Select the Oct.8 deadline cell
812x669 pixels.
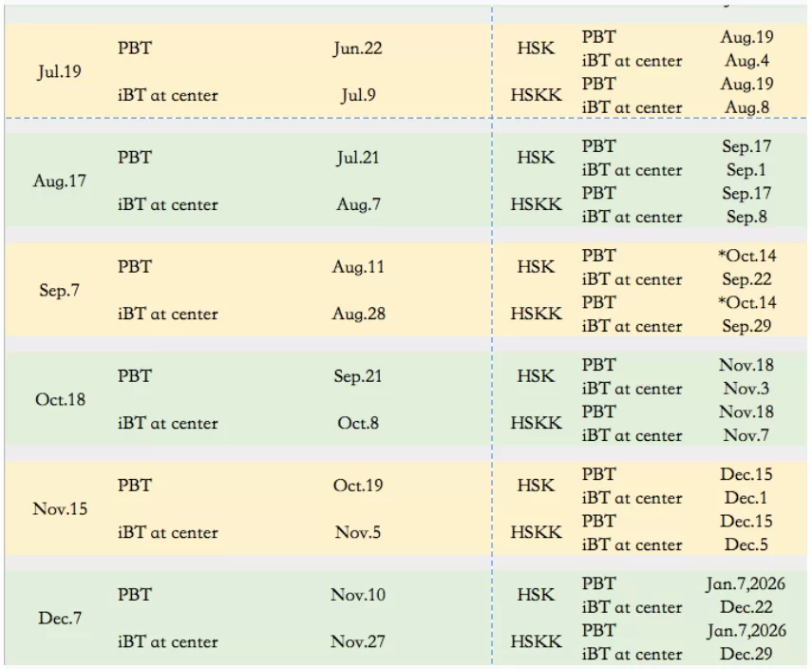(x=358, y=423)
